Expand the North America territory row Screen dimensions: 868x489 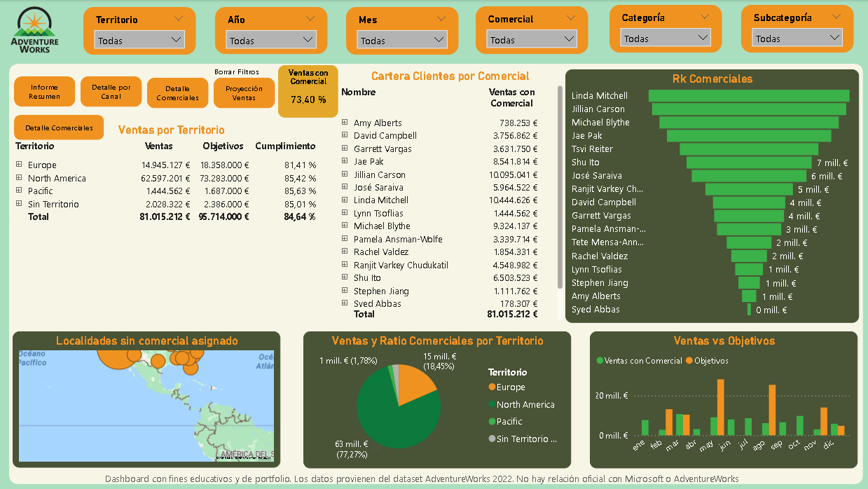tap(20, 178)
